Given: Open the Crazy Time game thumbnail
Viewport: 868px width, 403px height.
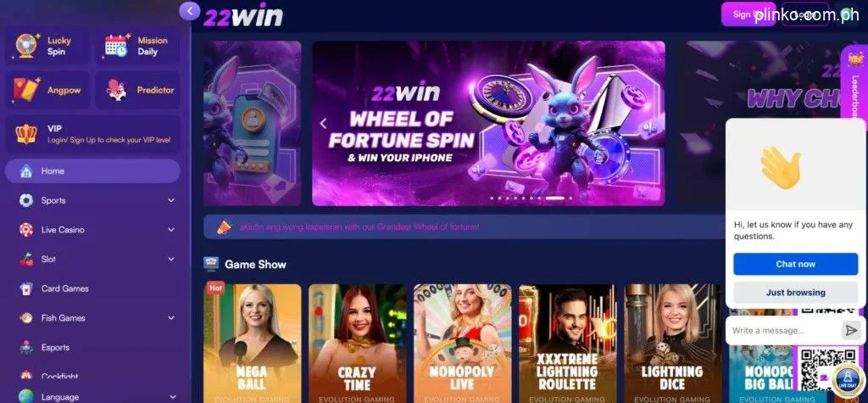Looking at the screenshot, I should [357, 343].
